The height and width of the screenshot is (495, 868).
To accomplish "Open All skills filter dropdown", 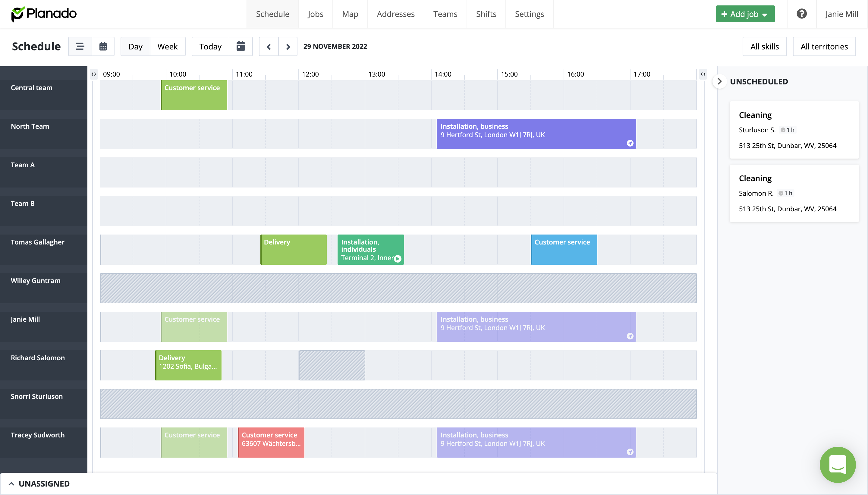I will (764, 47).
